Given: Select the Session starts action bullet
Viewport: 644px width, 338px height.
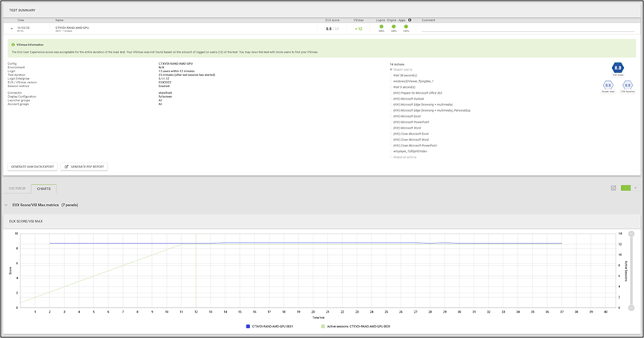Looking at the screenshot, I should tap(391, 70).
